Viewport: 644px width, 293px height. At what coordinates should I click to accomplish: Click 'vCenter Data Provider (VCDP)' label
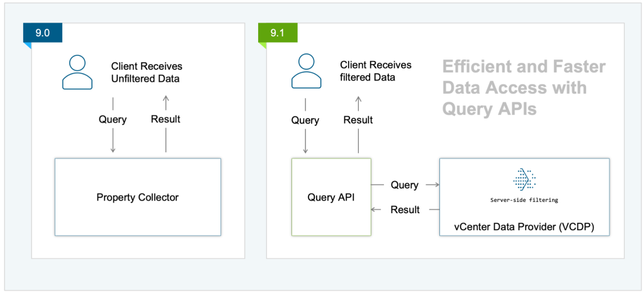point(524,227)
